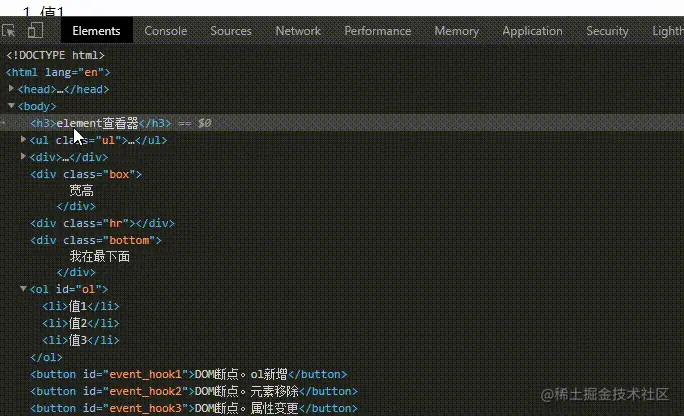The image size is (684, 416).
Task: Select the button event_hook2 row
Action: 194,391
